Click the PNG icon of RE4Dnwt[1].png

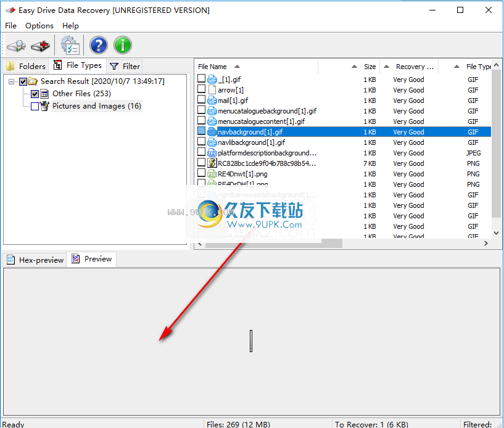click(212, 174)
